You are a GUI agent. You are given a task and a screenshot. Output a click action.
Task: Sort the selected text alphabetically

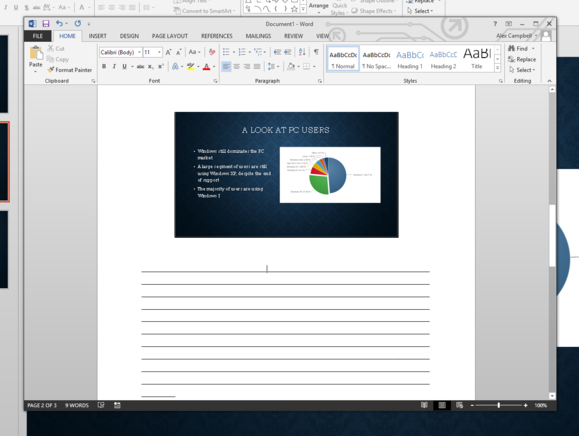click(302, 52)
